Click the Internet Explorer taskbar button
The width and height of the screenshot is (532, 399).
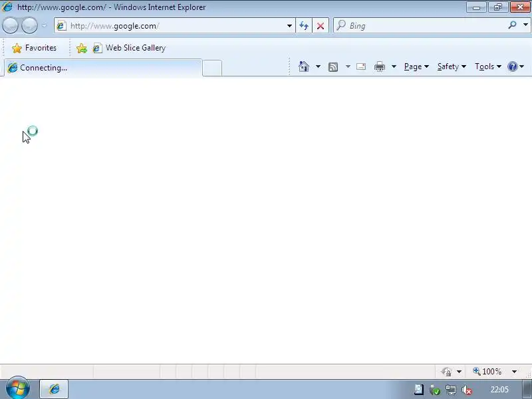(54, 389)
